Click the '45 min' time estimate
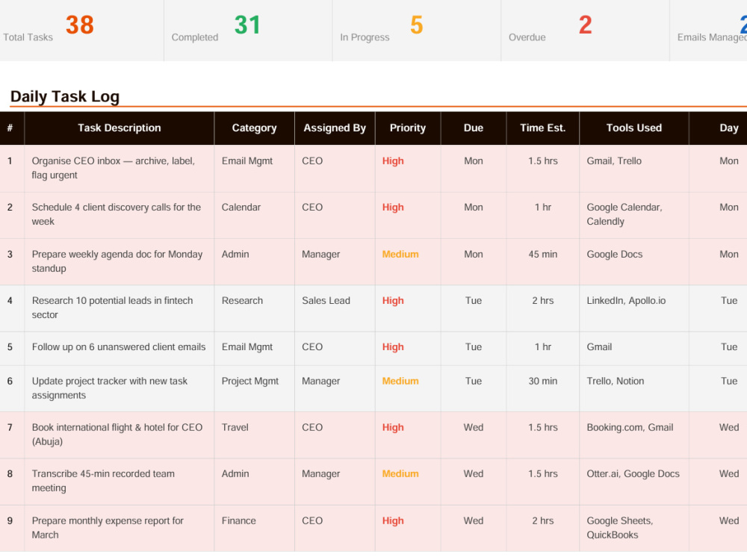The height and width of the screenshot is (560, 747). (542, 255)
